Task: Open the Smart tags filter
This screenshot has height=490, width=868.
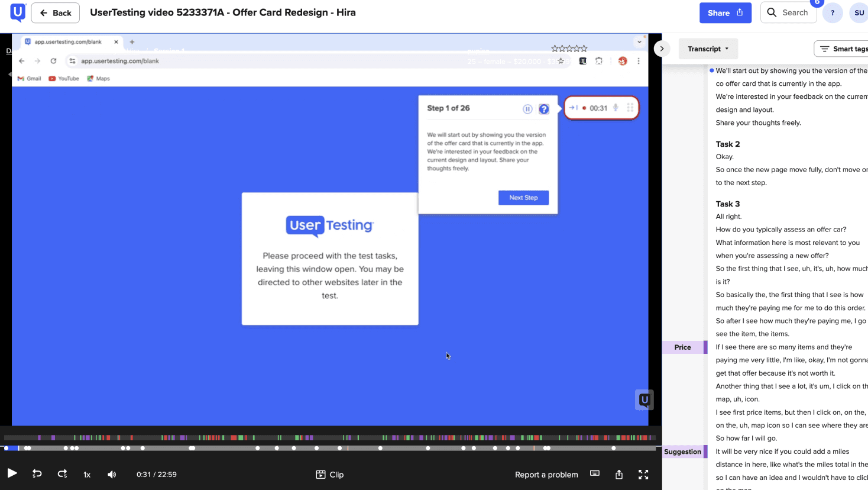Action: [842, 49]
